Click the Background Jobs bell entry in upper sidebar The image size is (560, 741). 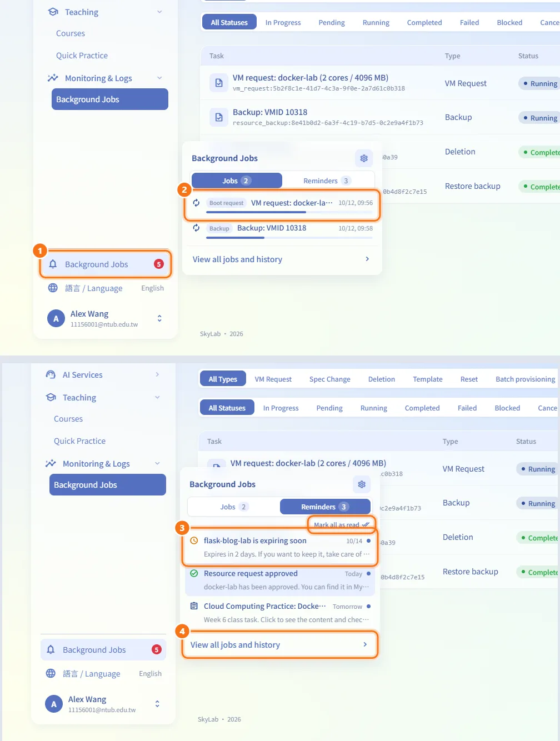point(106,264)
